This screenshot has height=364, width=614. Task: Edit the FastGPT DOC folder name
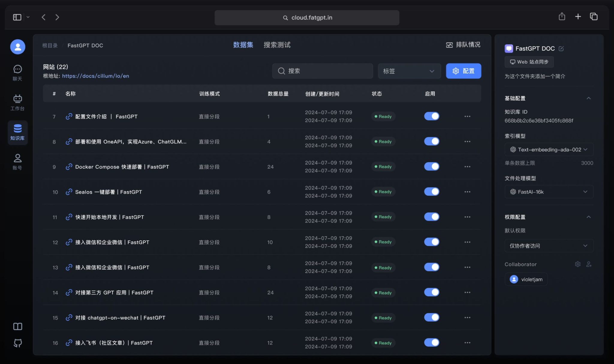(562, 48)
